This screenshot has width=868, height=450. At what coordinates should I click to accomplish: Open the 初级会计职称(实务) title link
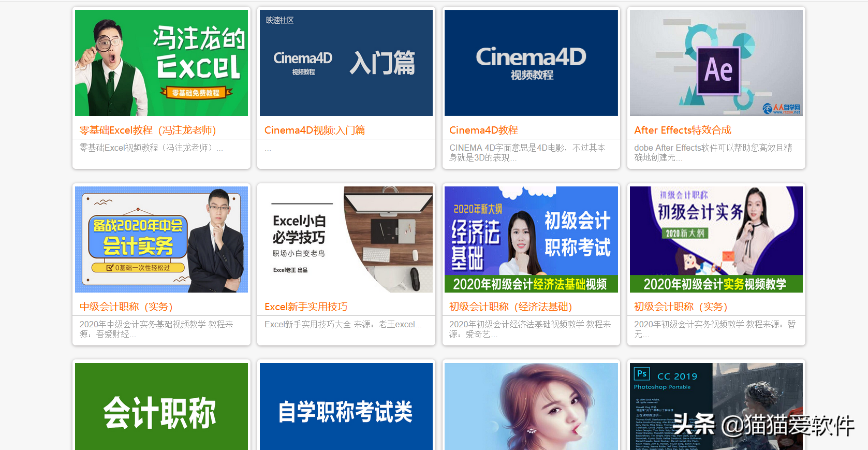click(681, 307)
